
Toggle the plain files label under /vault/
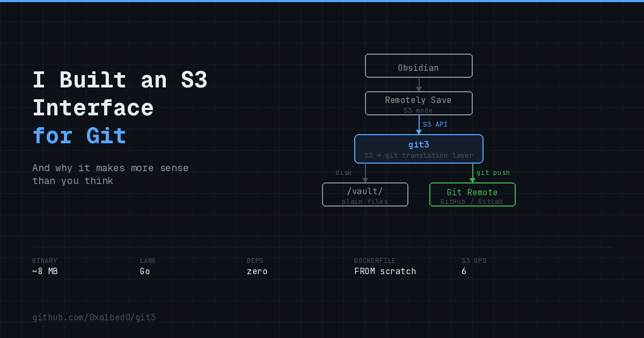(365, 201)
